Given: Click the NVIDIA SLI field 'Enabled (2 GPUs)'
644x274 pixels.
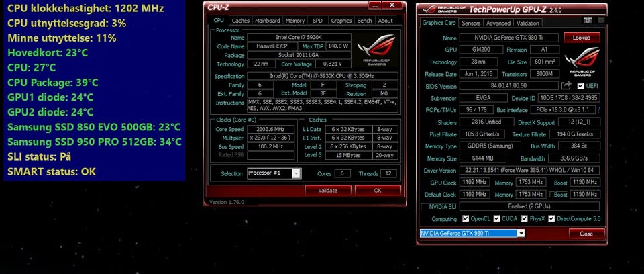Looking at the screenshot, I should click(529, 206).
